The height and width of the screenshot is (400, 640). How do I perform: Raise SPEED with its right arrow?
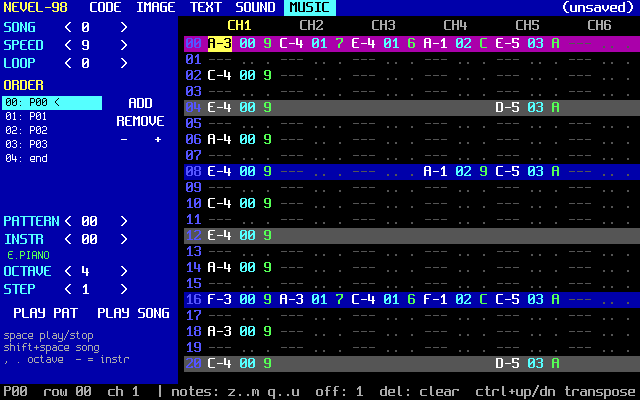click(x=124, y=45)
